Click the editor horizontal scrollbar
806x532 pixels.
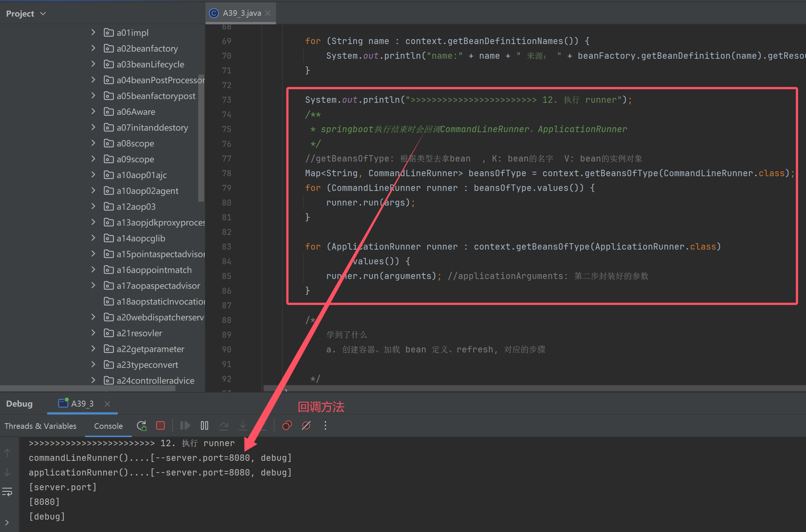pyautogui.click(x=535, y=388)
